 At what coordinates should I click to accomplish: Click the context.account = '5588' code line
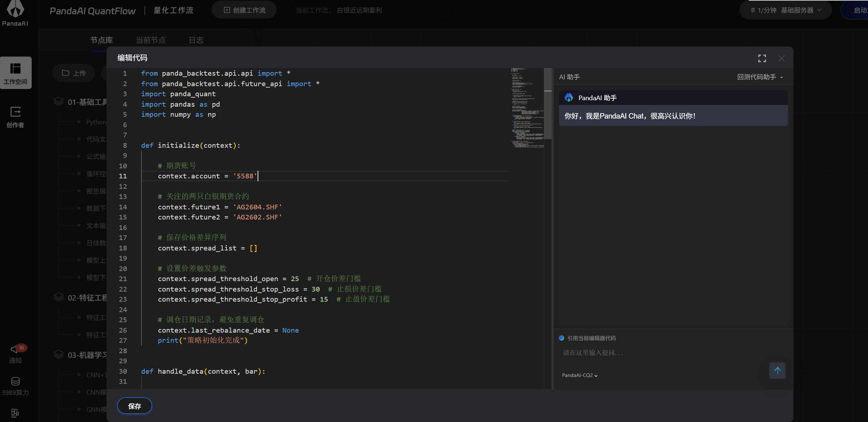207,176
